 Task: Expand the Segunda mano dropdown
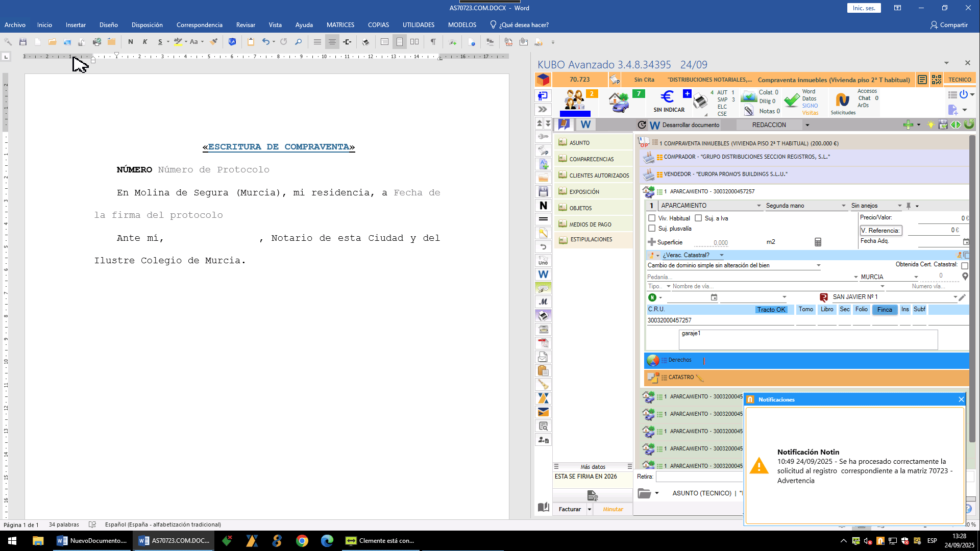[843, 206]
